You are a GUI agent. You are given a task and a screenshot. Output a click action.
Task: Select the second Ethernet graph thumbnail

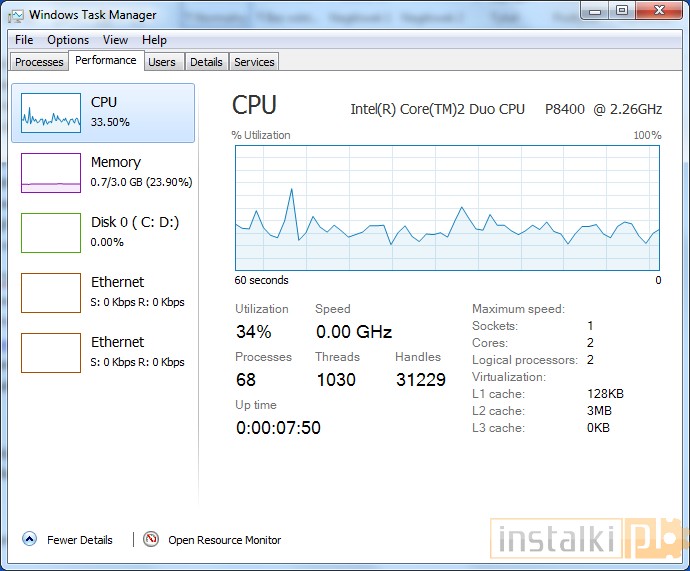click(51, 353)
